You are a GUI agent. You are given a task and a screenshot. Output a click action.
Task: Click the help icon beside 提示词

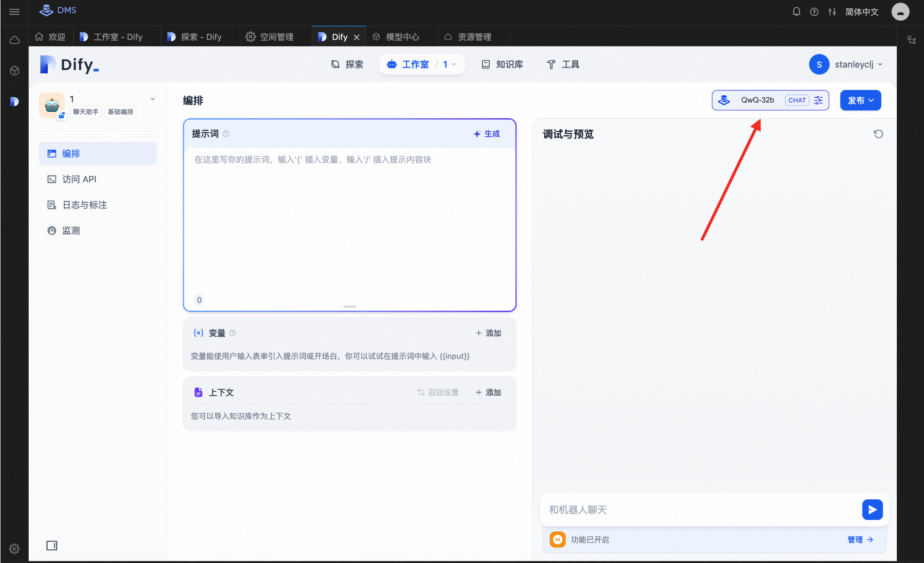point(226,134)
